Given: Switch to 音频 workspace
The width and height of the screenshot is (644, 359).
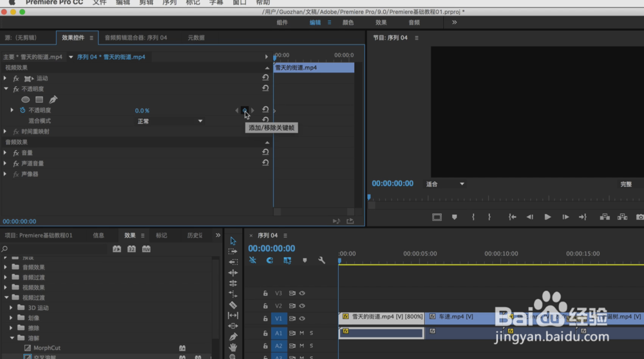Looking at the screenshot, I should click(x=414, y=23).
